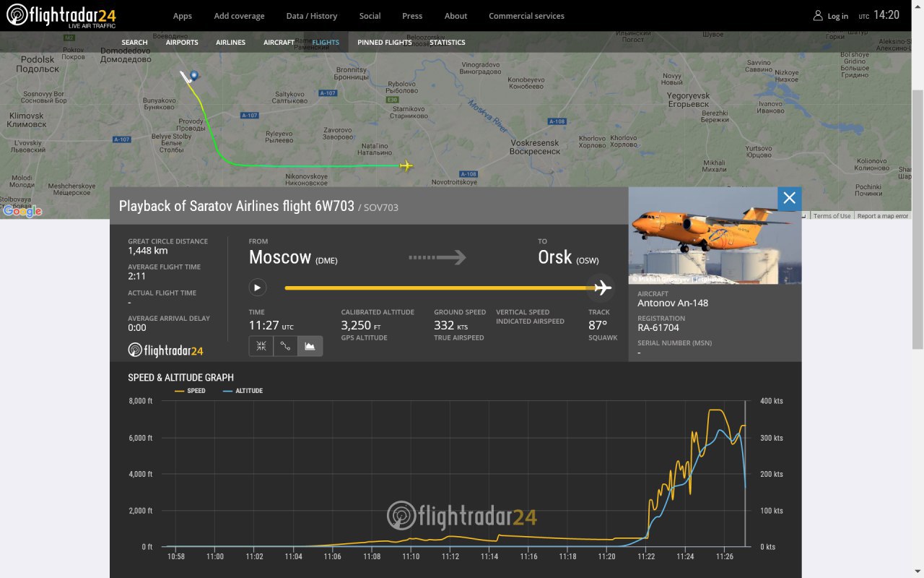Click the yellow aircraft icon on the map
Image resolution: width=924 pixels, height=578 pixels.
pos(406,166)
